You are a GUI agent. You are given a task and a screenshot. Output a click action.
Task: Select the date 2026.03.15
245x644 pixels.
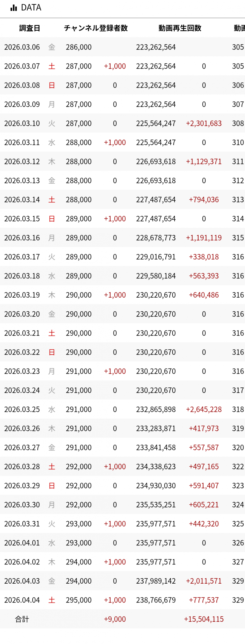click(22, 219)
